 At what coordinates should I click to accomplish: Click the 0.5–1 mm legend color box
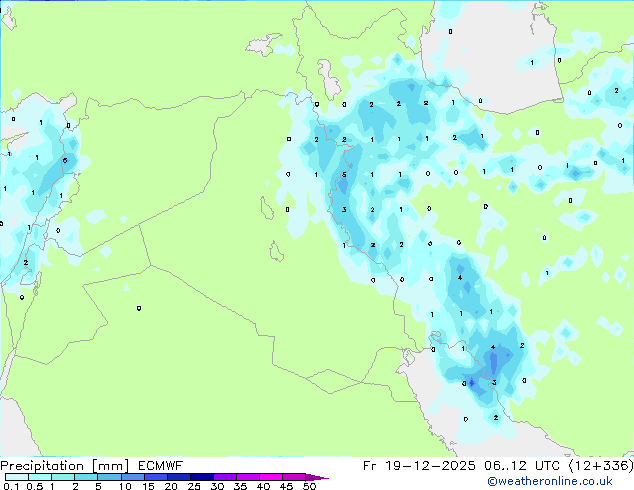(40, 477)
